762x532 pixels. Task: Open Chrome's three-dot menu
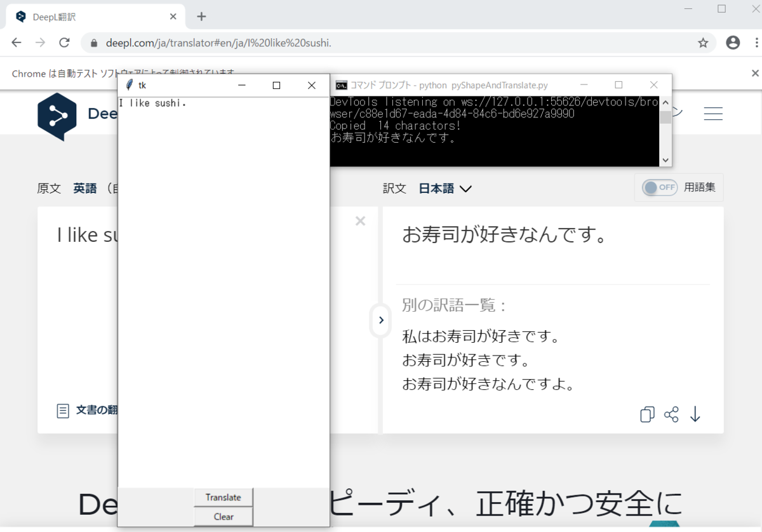757,43
